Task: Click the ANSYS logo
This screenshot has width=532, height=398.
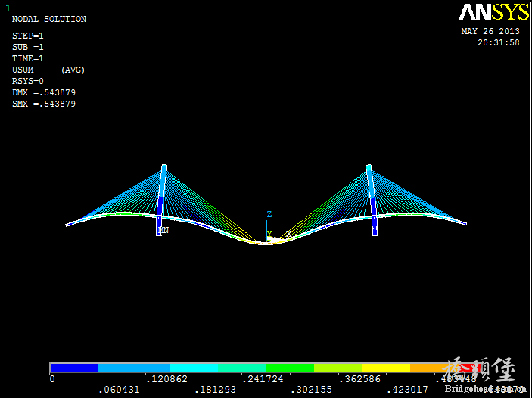Action: [493, 12]
